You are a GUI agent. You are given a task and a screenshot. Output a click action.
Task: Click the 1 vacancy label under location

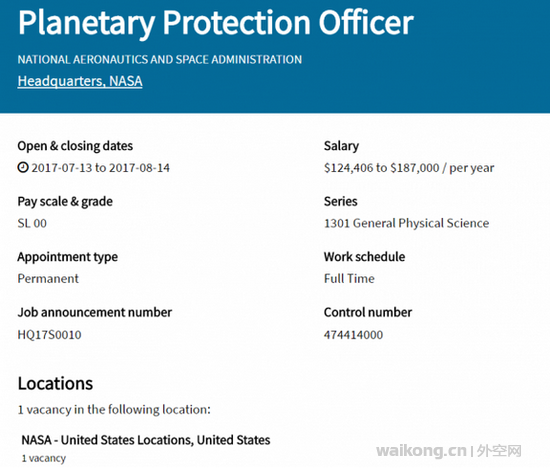tap(44, 458)
